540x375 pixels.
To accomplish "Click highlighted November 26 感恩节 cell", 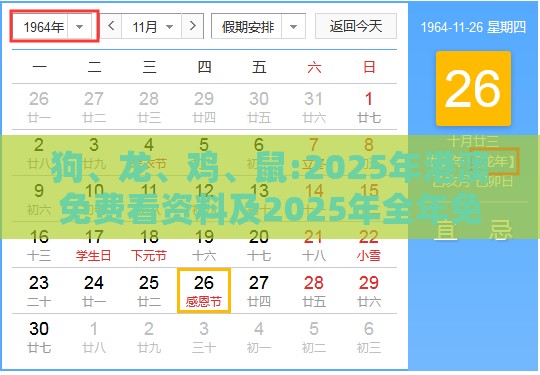I will coord(204,291).
